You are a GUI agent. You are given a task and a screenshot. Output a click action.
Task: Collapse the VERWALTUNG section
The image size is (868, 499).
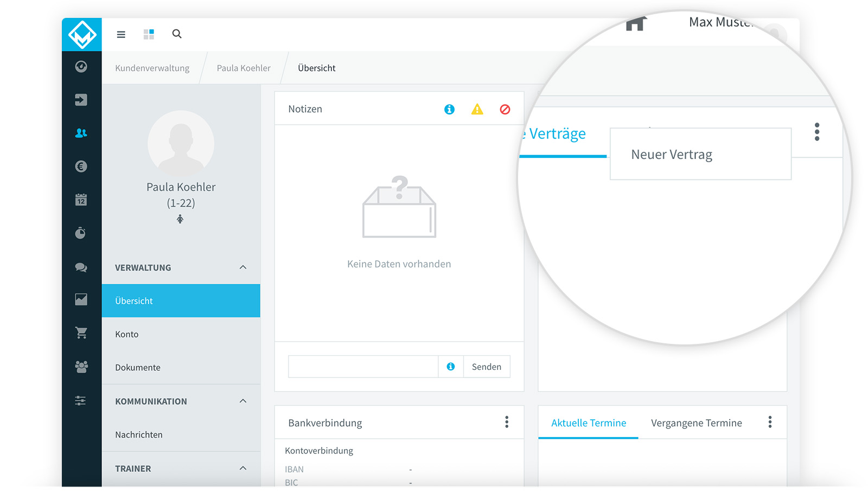click(x=243, y=267)
